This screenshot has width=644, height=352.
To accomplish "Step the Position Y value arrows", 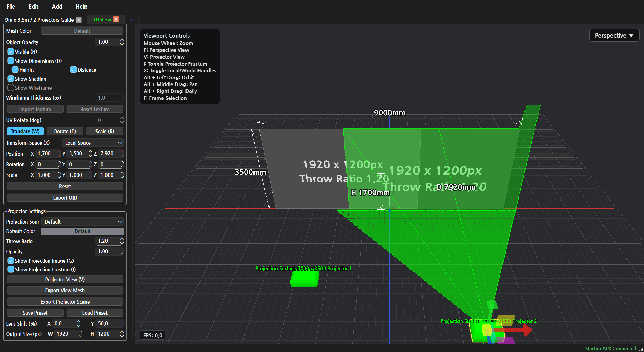I will [90, 154].
